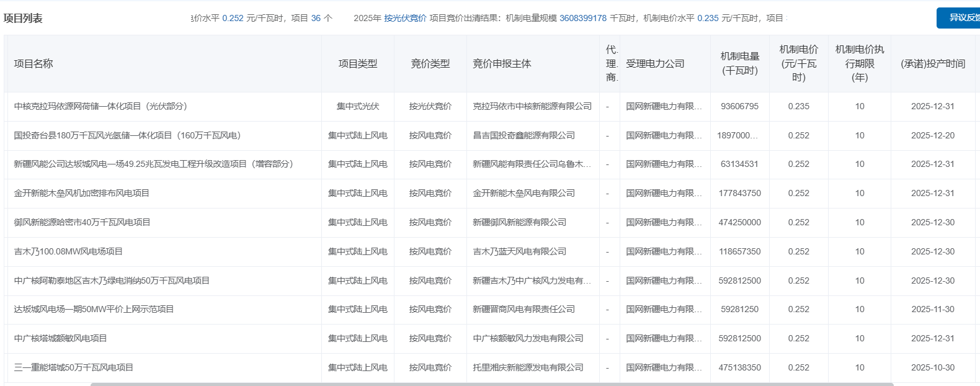
Task: Open the 吉木乃100.08MW风电场项目 entry
Action: click(68, 251)
